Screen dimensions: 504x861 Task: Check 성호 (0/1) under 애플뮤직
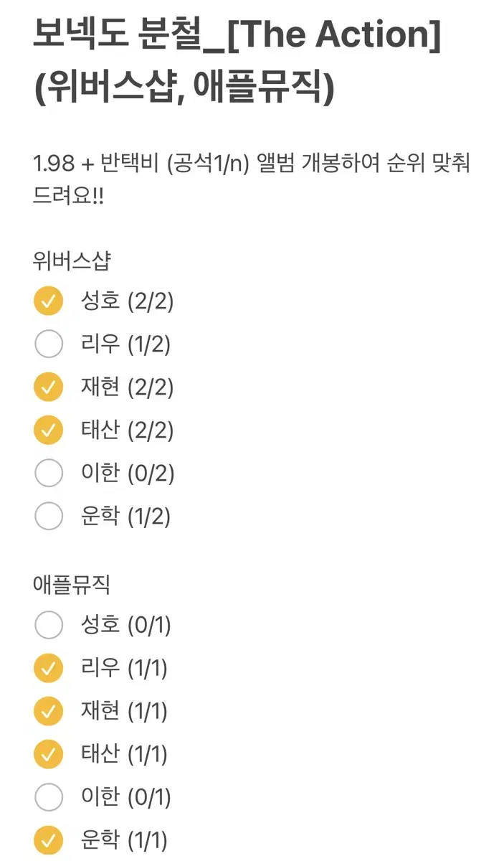click(48, 625)
